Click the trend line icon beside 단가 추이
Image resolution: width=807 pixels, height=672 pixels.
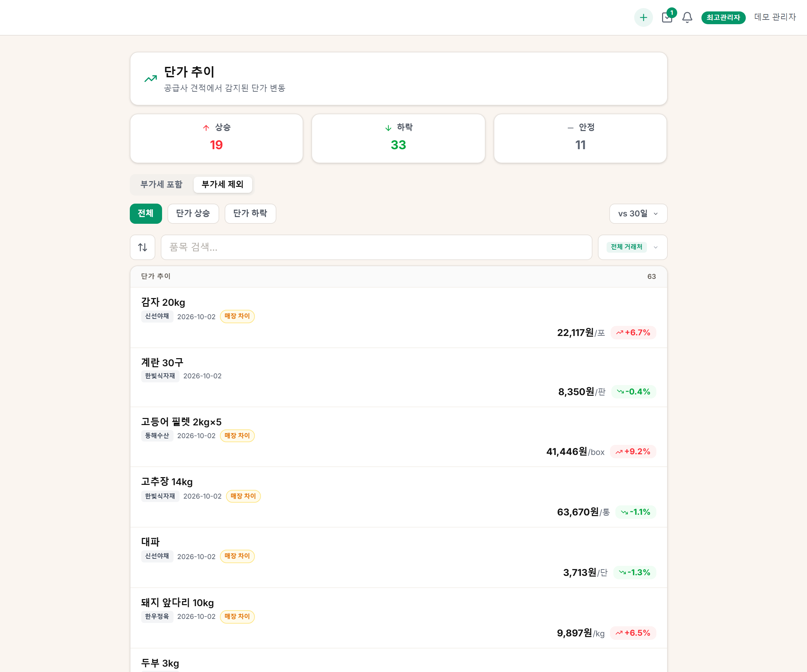coord(151,79)
